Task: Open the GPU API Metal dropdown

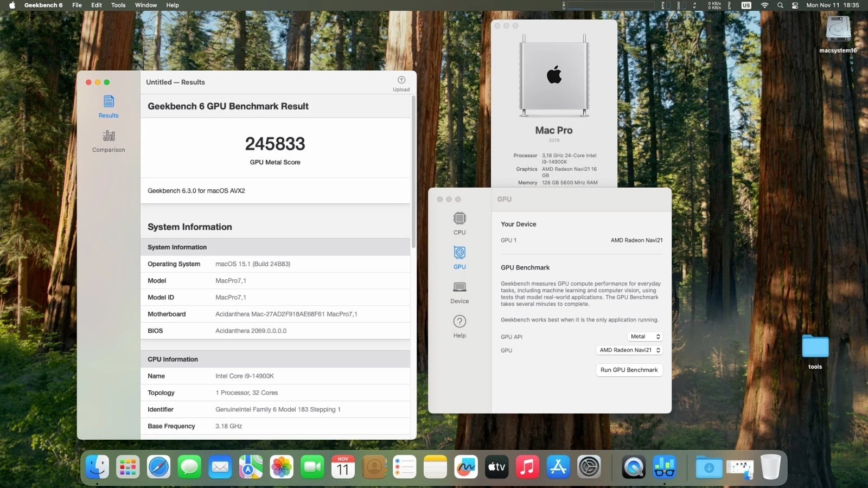Action: tap(645, 337)
